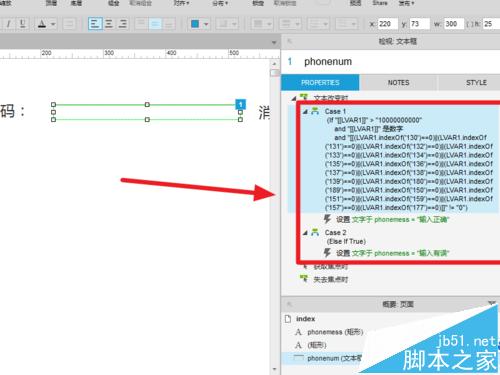
Task: Select the text field widget on canvas
Action: [x=147, y=112]
